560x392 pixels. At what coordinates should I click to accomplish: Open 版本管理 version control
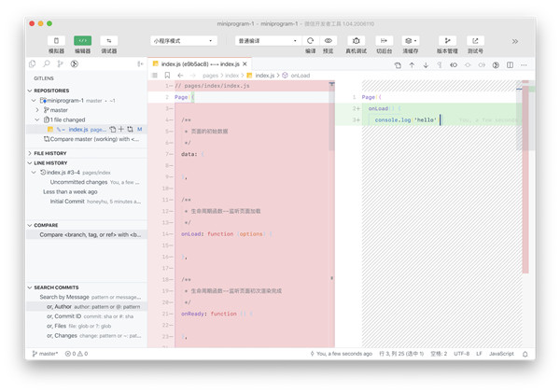tap(447, 41)
